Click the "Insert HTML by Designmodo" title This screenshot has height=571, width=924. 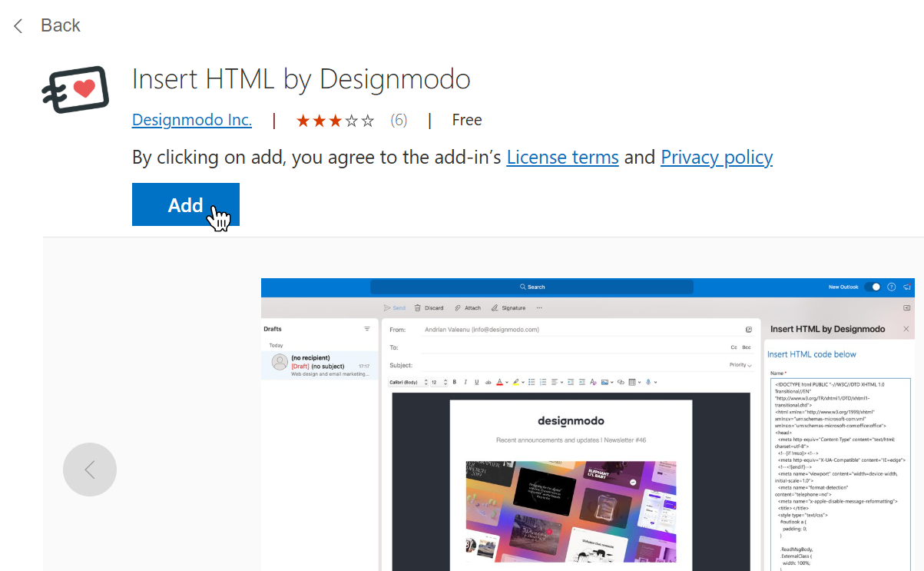pos(301,79)
